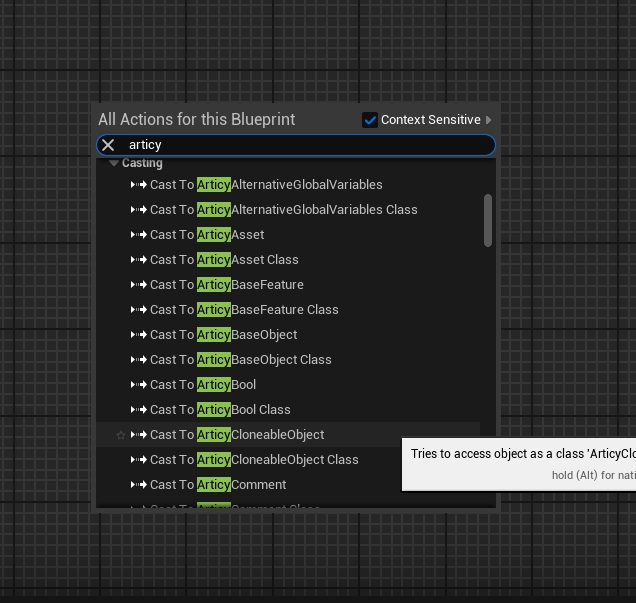Choose Cast To ArticyBaseFeature Class
The image size is (636, 603).
[244, 310]
